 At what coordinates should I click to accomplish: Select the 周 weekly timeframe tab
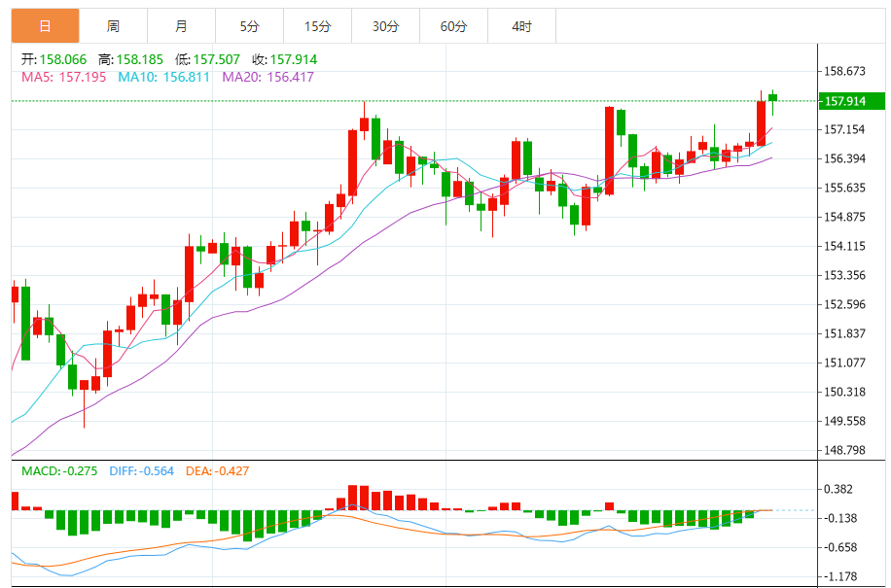point(113,26)
